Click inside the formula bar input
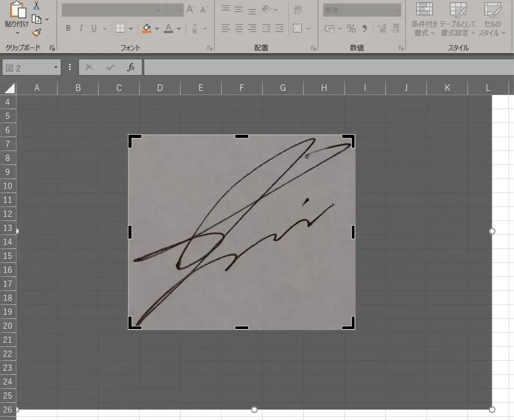514x420 pixels. pyautogui.click(x=329, y=67)
